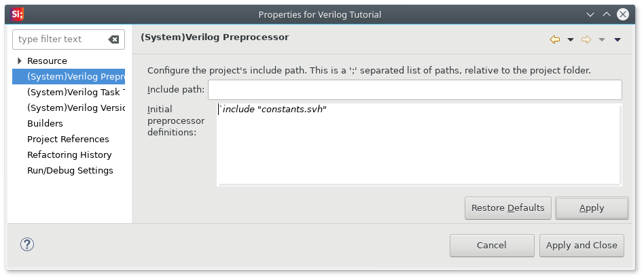
Task: Click into the Include path field
Action: 415,90
